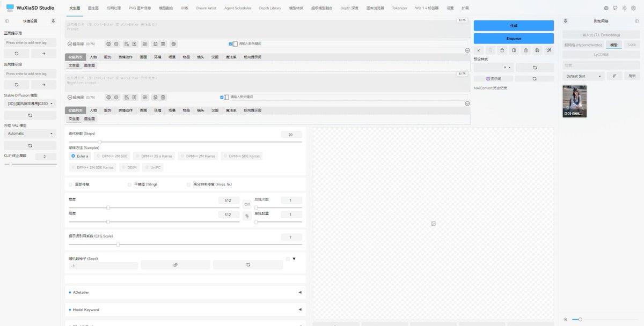
Task: Open the preset styles dropdown
Action: pos(494,68)
